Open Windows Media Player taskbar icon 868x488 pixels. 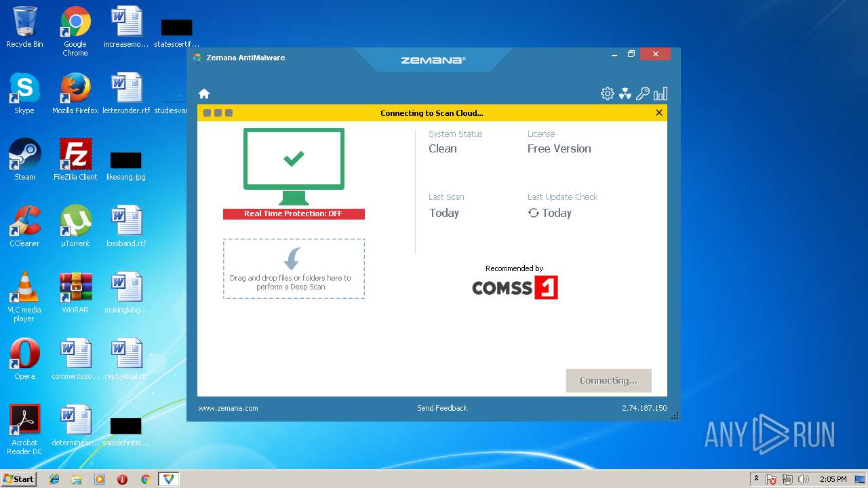pyautogui.click(x=100, y=479)
